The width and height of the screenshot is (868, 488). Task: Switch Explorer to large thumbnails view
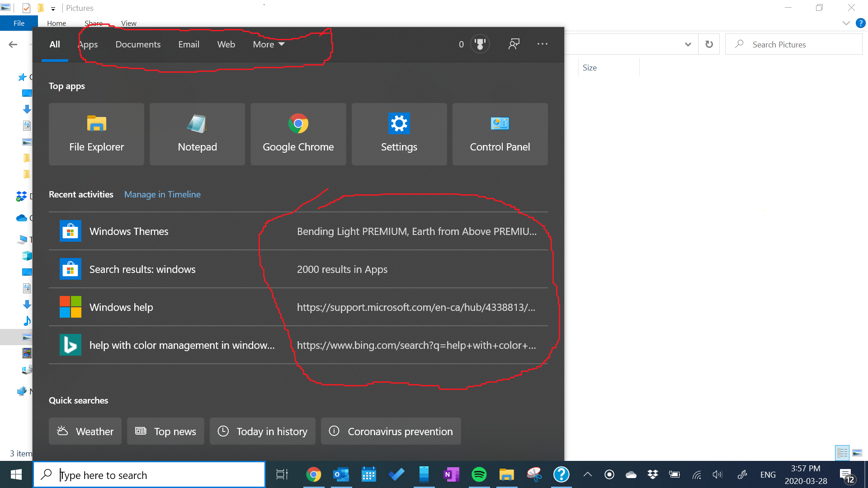[857, 453]
